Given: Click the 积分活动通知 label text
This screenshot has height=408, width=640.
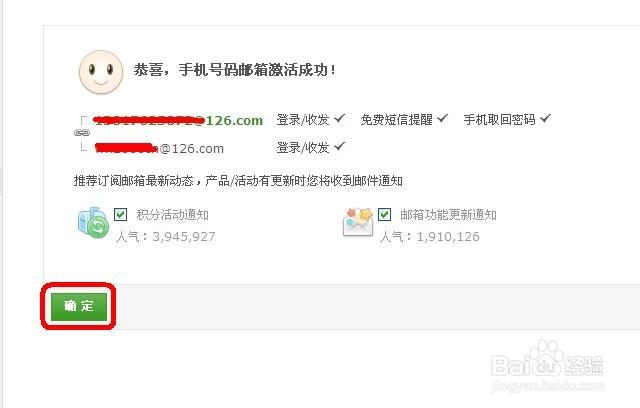Looking at the screenshot, I should (172, 215).
